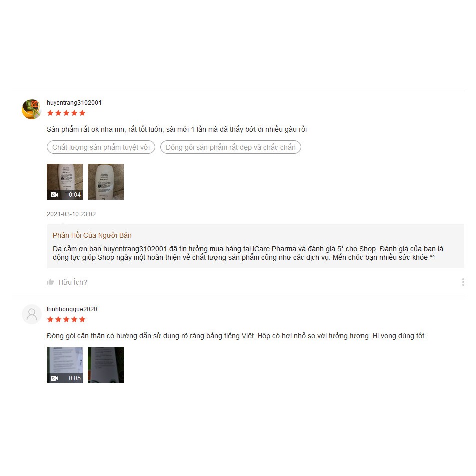Click trinhhongque2020's default avatar icon
The width and height of the screenshot is (476, 476).
point(32,314)
